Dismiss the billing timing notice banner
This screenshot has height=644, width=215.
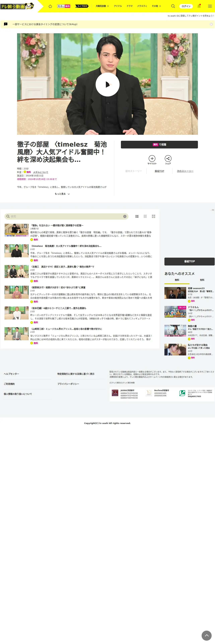(211, 24)
